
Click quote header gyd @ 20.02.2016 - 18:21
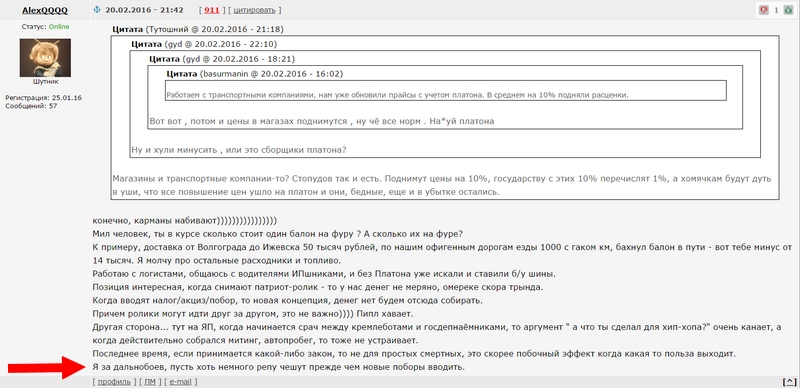click(x=222, y=59)
